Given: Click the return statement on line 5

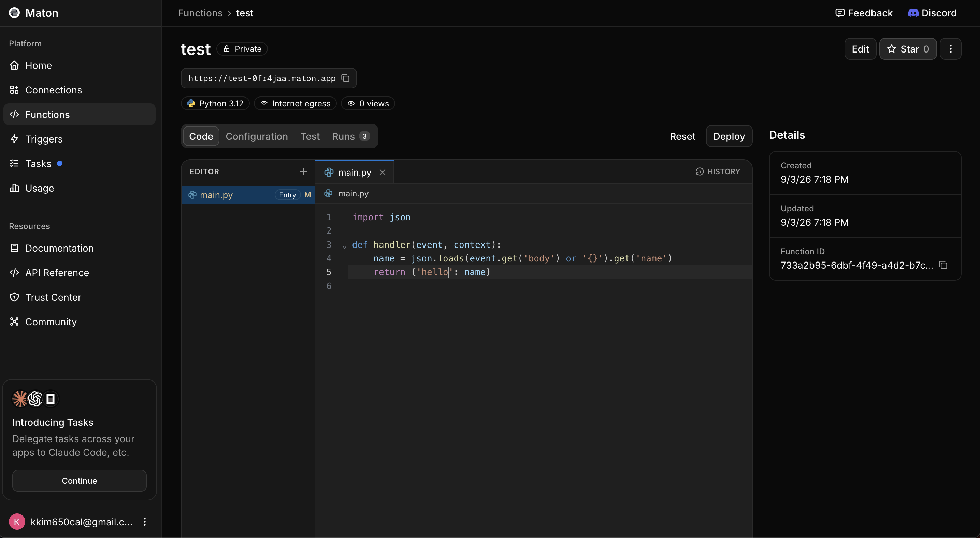Looking at the screenshot, I should pyautogui.click(x=432, y=272).
